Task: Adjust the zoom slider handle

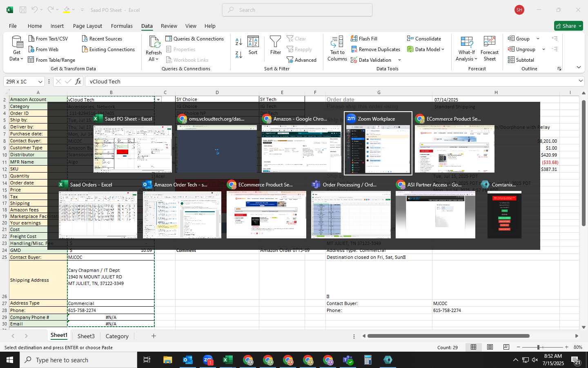Action: pos(538,347)
